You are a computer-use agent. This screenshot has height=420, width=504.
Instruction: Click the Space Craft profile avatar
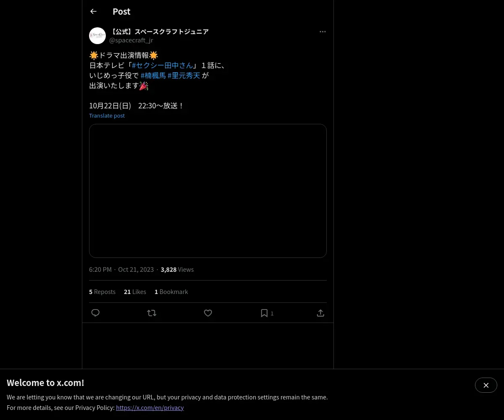[97, 36]
